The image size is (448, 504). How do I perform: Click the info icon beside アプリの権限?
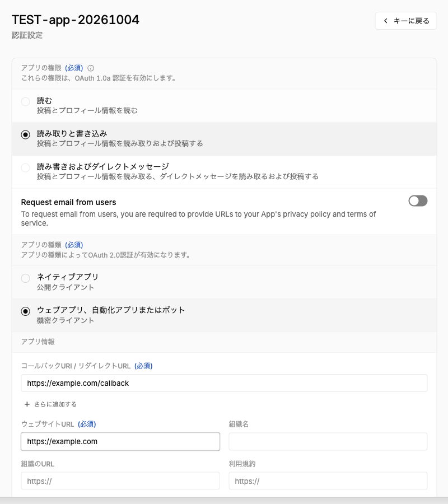91,68
